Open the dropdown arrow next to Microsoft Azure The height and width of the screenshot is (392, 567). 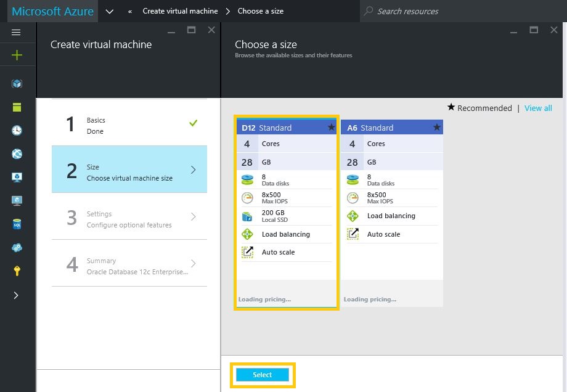pyautogui.click(x=109, y=12)
